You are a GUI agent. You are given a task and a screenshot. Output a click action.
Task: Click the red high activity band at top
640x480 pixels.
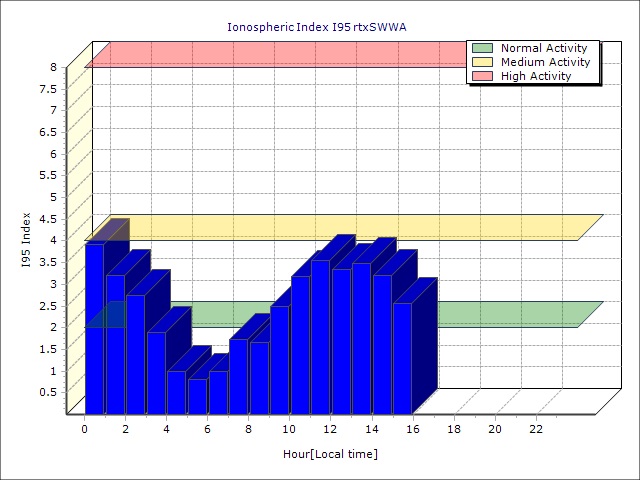point(280,55)
